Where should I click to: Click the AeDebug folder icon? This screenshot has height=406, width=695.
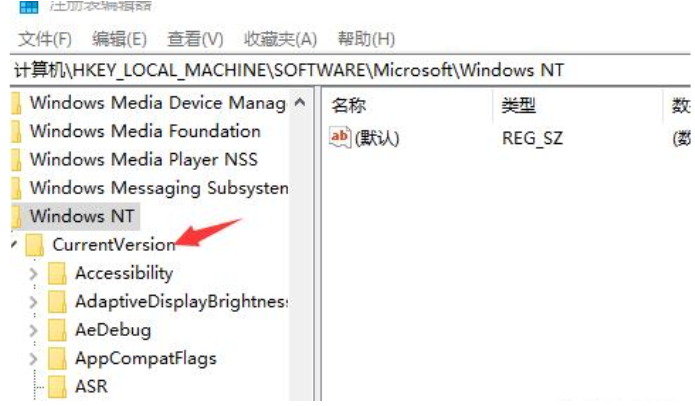pyautogui.click(x=57, y=330)
